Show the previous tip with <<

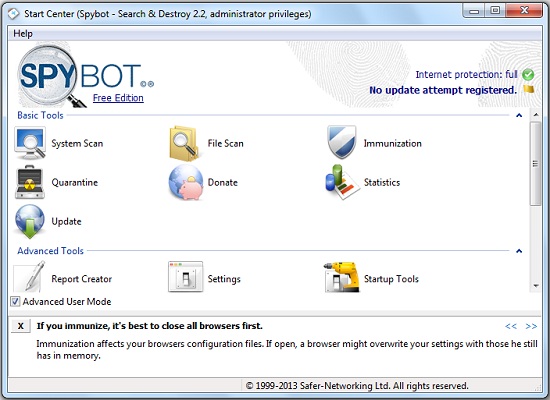[511, 326]
